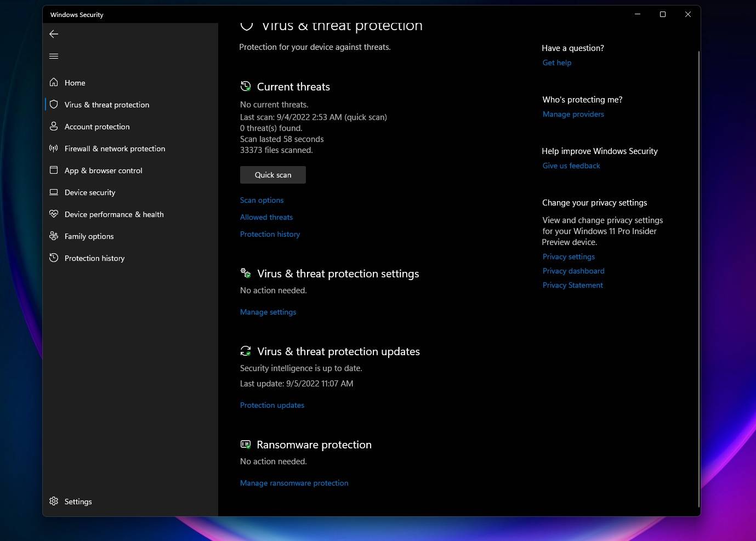Open Scan options
Image resolution: width=756 pixels, height=541 pixels.
tap(262, 200)
